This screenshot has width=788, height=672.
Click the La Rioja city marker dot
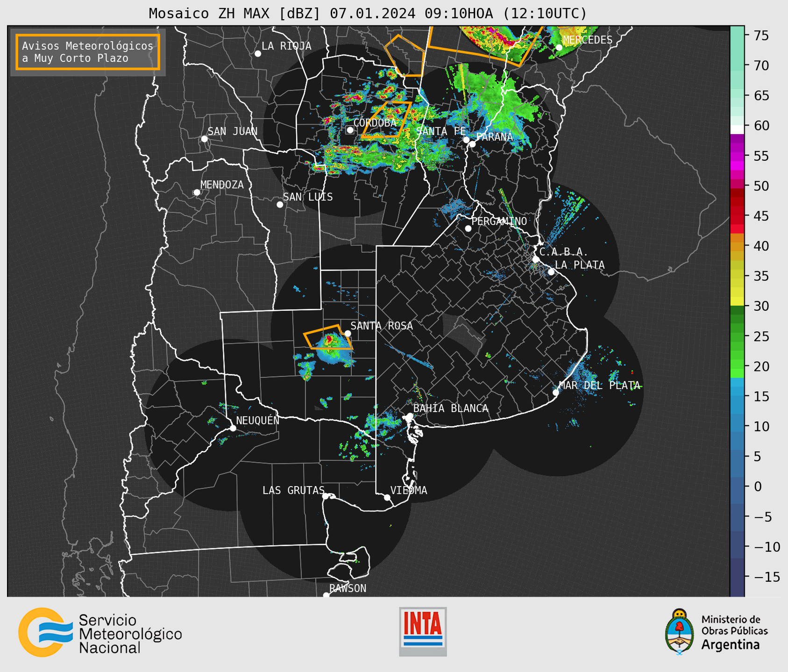pyautogui.click(x=258, y=54)
